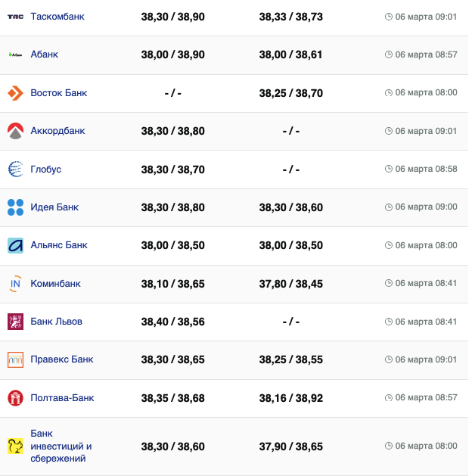Click the blue dots Идея Банк logo
Screen dimensions: 469x476
(x=15, y=207)
